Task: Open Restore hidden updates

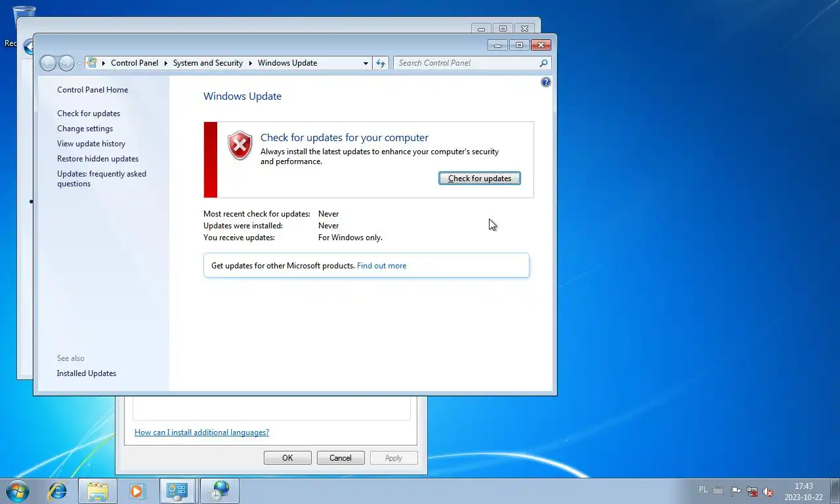Action: click(98, 159)
